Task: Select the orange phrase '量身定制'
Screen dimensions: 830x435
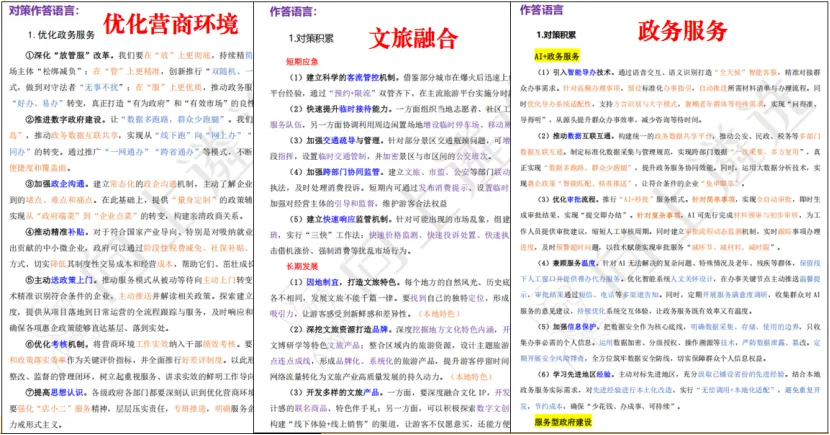Action: point(195,200)
